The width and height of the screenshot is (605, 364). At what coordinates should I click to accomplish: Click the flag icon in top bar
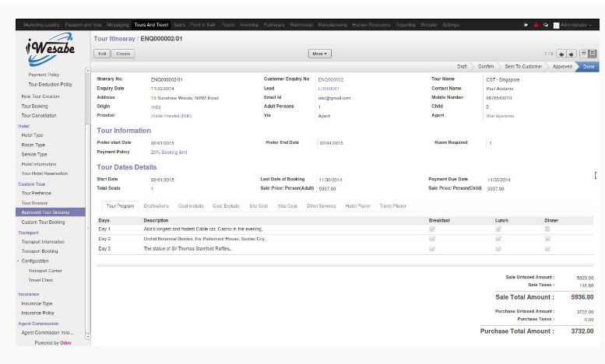click(526, 25)
